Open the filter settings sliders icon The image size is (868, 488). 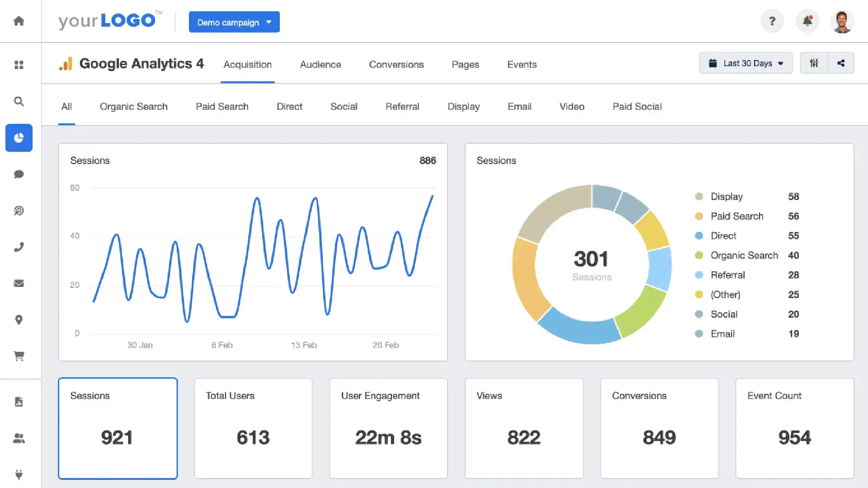tap(814, 63)
